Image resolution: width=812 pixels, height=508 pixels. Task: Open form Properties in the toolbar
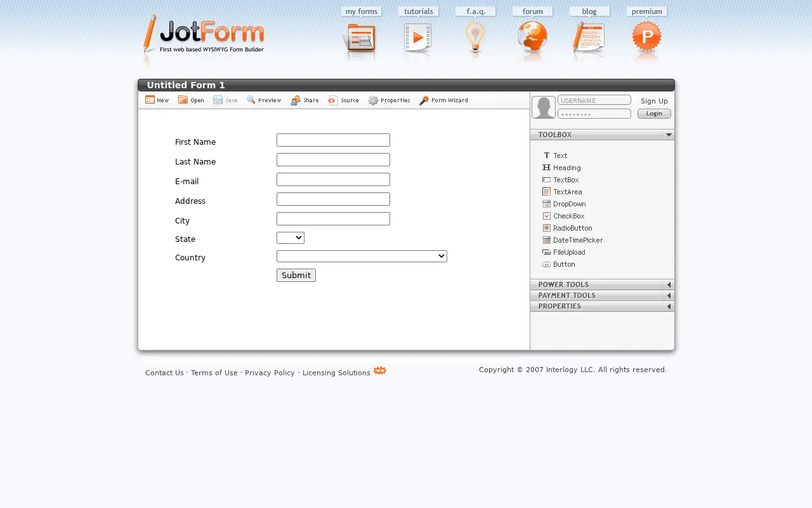pos(389,100)
